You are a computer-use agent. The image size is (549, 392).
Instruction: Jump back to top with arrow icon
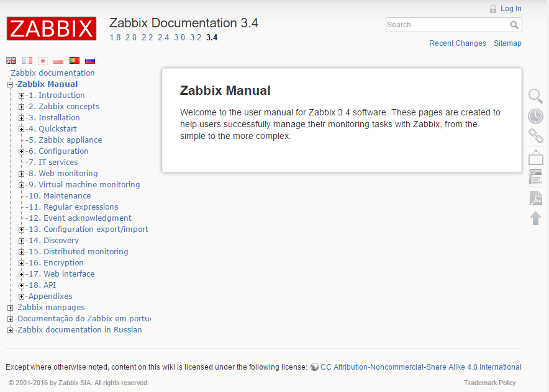535,218
